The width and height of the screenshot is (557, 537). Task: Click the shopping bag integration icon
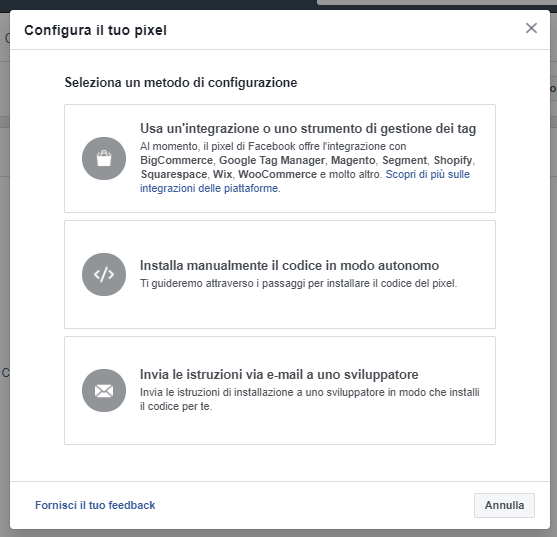click(104, 158)
